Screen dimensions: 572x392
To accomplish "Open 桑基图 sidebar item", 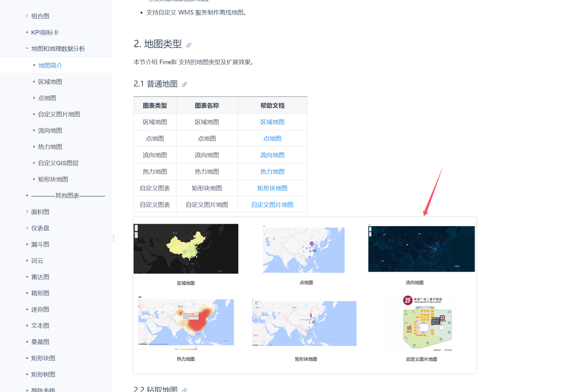I will 40,342.
